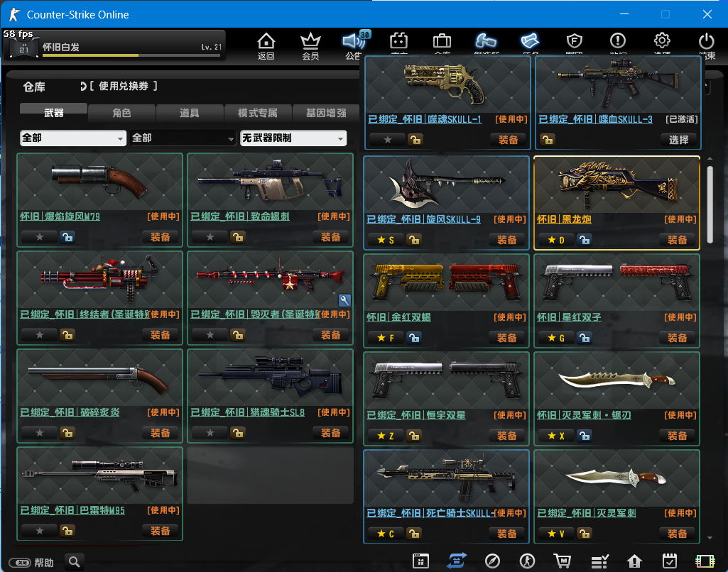
Task: Toggle the star X favorite on 灭灵军刺·锯刃
Action: pyautogui.click(x=555, y=436)
